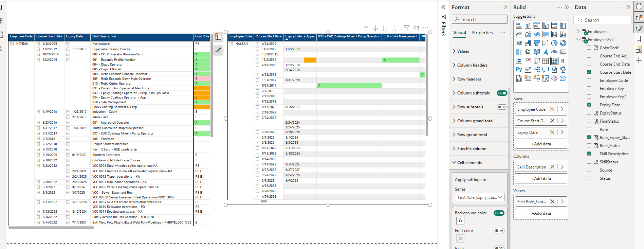Select the Matrix visual type
The height and width of the screenshot is (249, 644).
pyautogui.click(x=554, y=61)
